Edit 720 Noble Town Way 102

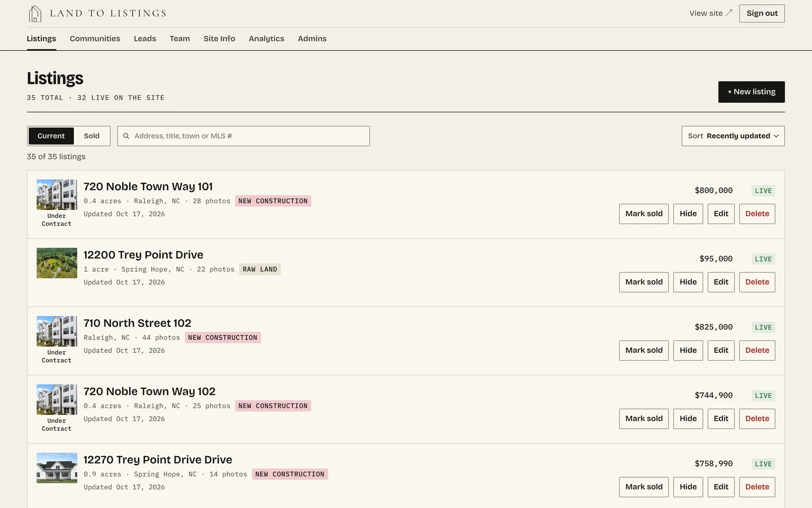(x=721, y=419)
